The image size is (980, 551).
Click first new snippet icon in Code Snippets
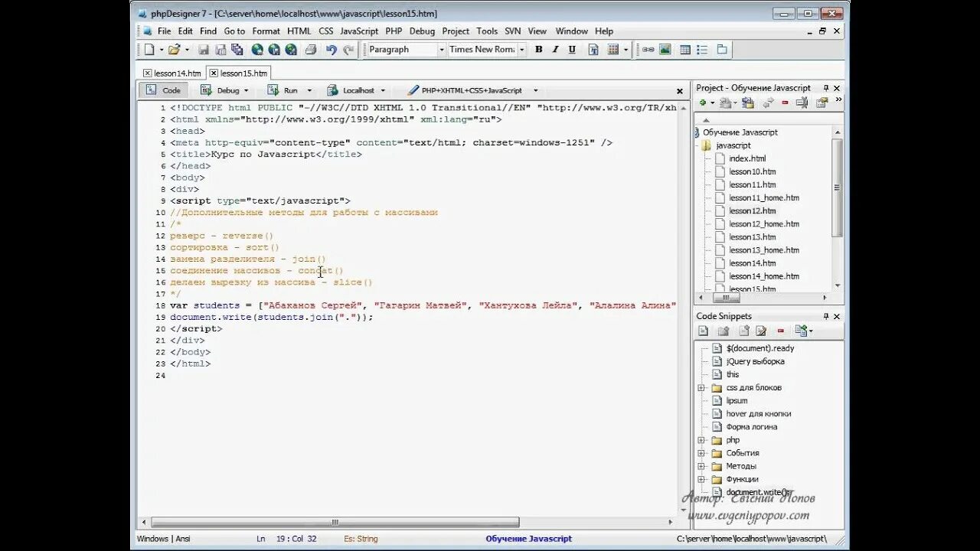point(703,331)
